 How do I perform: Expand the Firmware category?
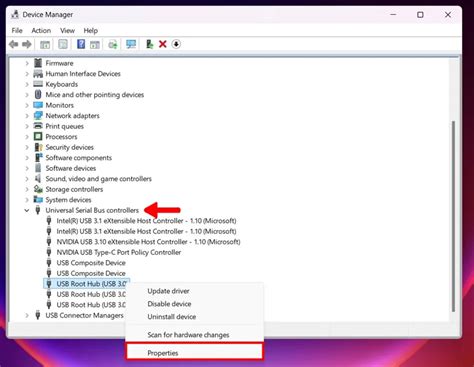point(27,63)
